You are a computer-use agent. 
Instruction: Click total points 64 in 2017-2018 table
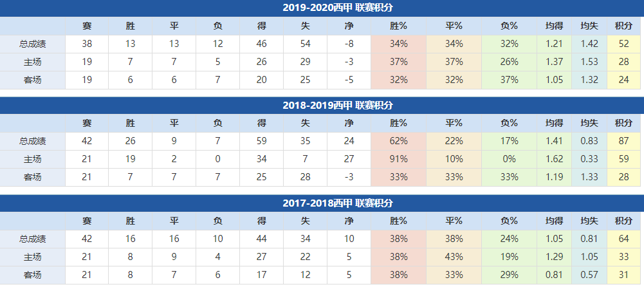(x=623, y=239)
